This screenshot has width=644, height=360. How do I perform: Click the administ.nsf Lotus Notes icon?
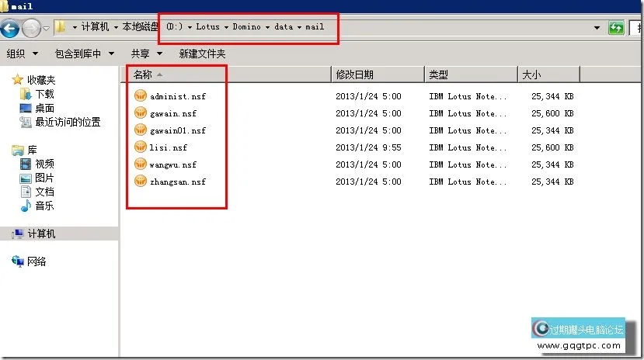[x=141, y=95]
